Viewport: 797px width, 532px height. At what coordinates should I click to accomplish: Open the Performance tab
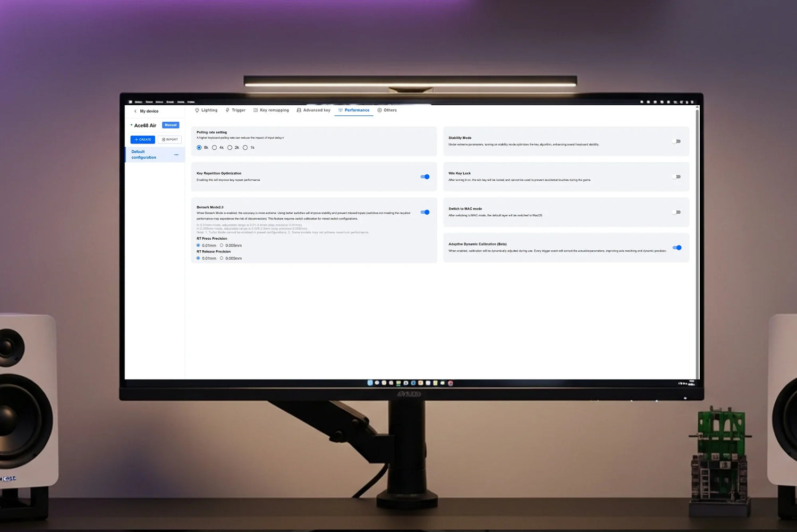[x=354, y=110]
